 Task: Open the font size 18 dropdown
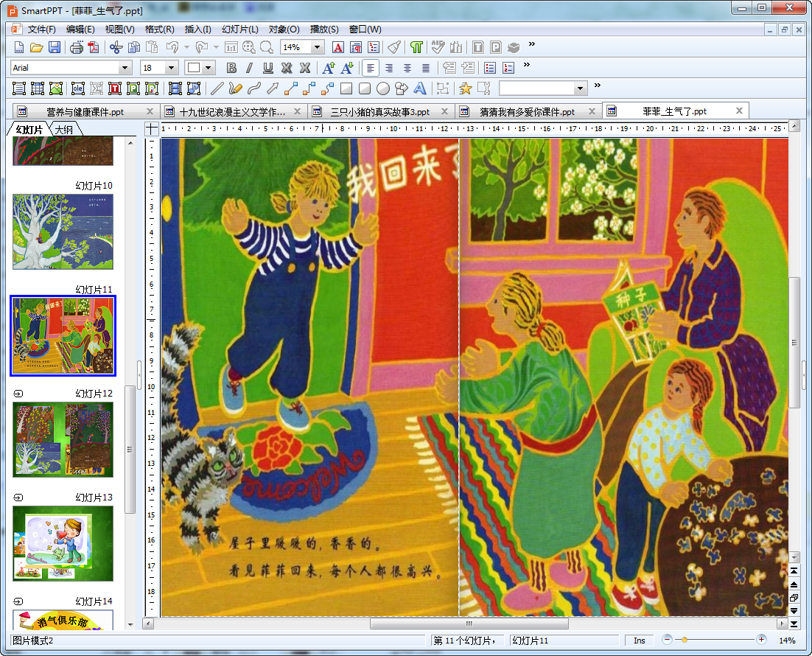171,68
